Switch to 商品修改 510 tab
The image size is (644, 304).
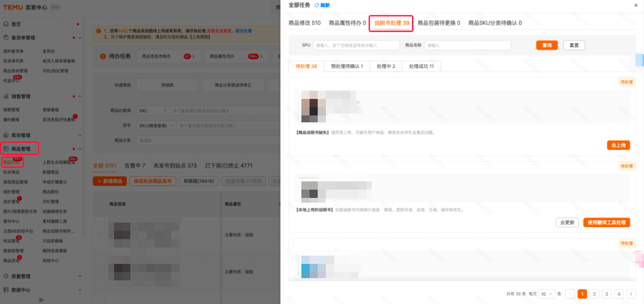pos(304,23)
